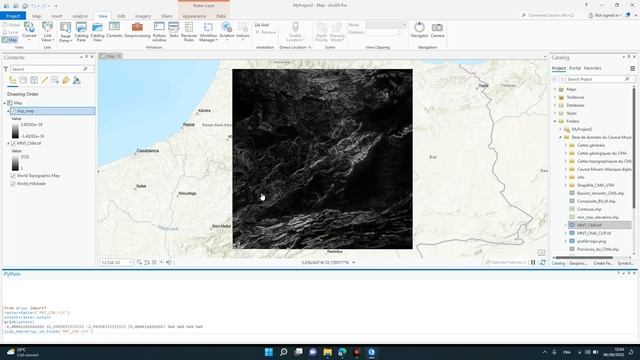Open the map scale dropdown
The width and height of the screenshot is (640, 360).
tap(130, 262)
